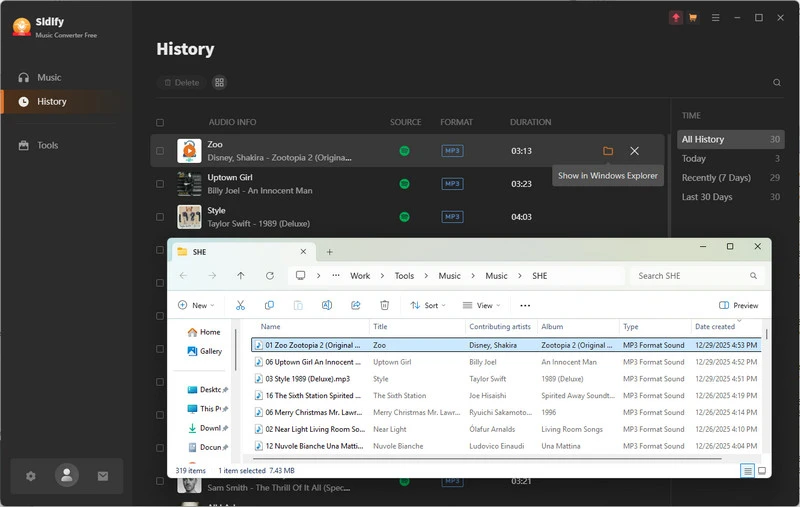Open Gallery in Explorer navigation pane
The image size is (800, 507).
(x=205, y=351)
